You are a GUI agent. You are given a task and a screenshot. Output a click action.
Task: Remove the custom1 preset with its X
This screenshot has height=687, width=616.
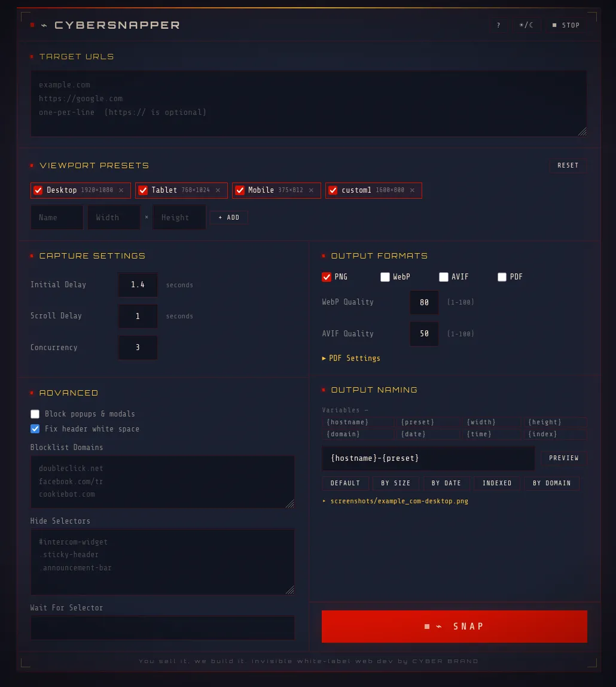click(413, 190)
